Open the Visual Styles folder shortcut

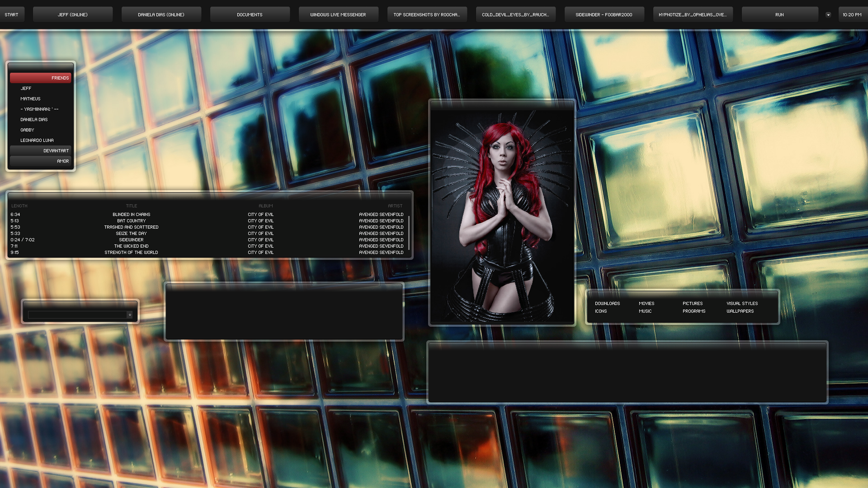tap(742, 304)
